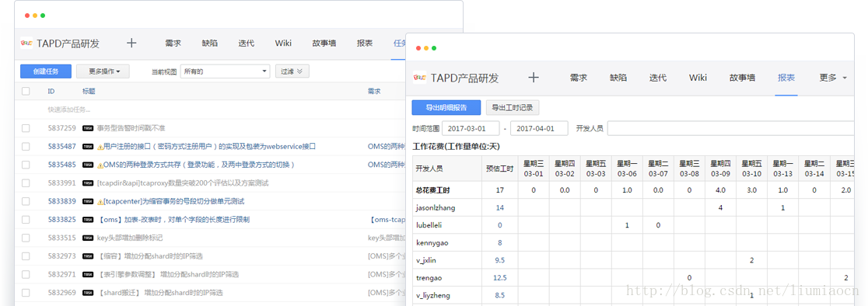
Task: Check the box for task 5833839
Action: pyautogui.click(x=26, y=201)
